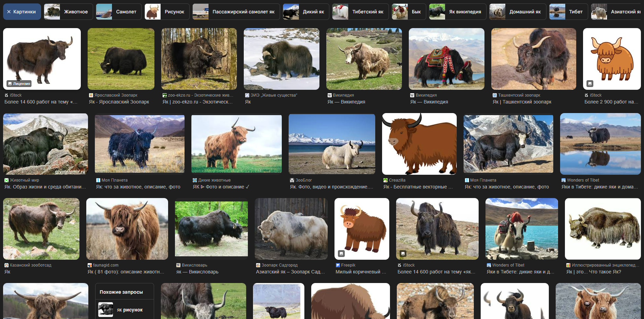
Task: Open the link 'як — Викисловарь'
Action: click(197, 272)
